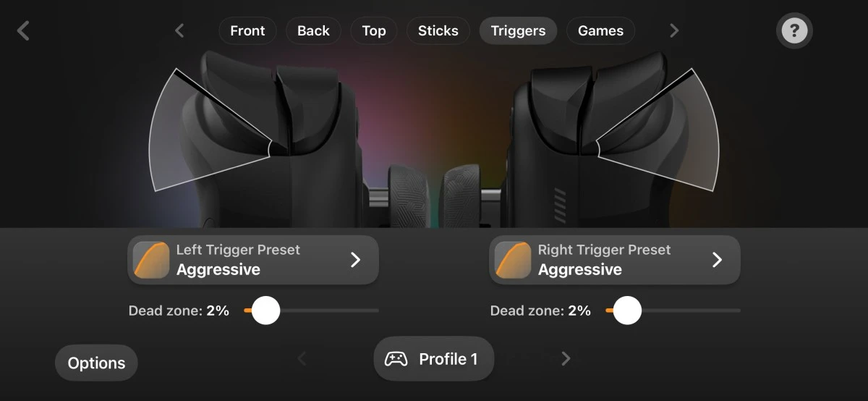
Task: Select the Back tab
Action: [x=313, y=30]
